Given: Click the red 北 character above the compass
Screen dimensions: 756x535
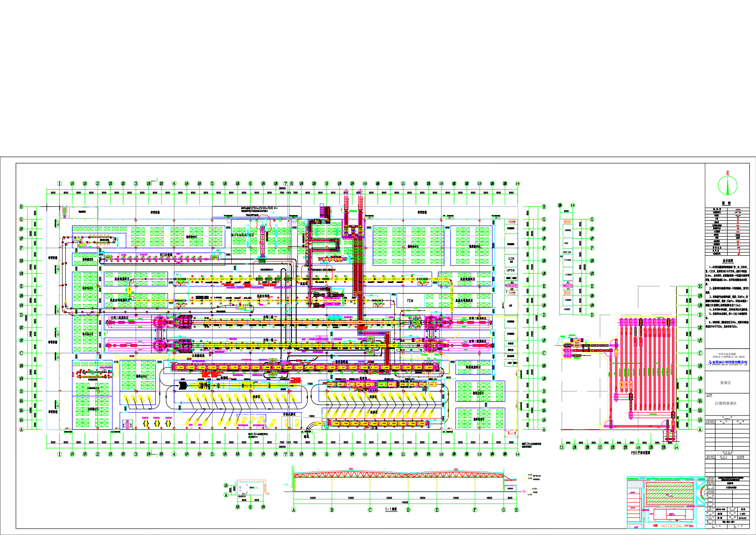Looking at the screenshot, I should [728, 173].
